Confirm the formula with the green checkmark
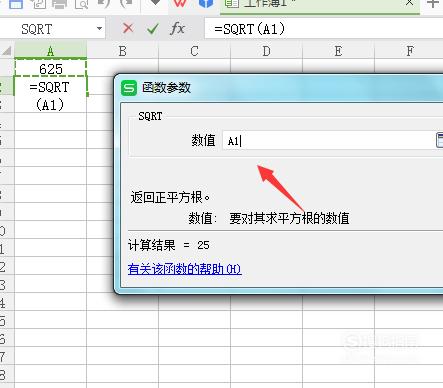This screenshot has width=443, height=388. point(153,29)
